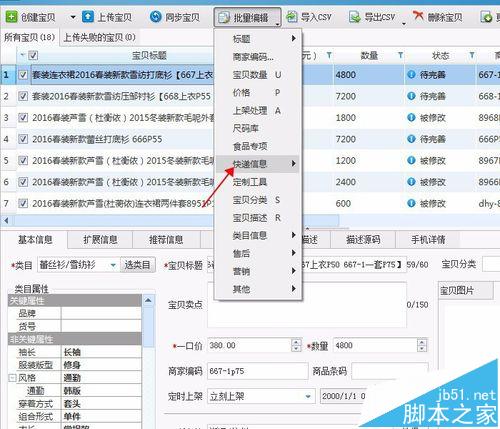Screen dimensions: 500x429
Task: Open the 售后 submenu
Action: point(258,253)
